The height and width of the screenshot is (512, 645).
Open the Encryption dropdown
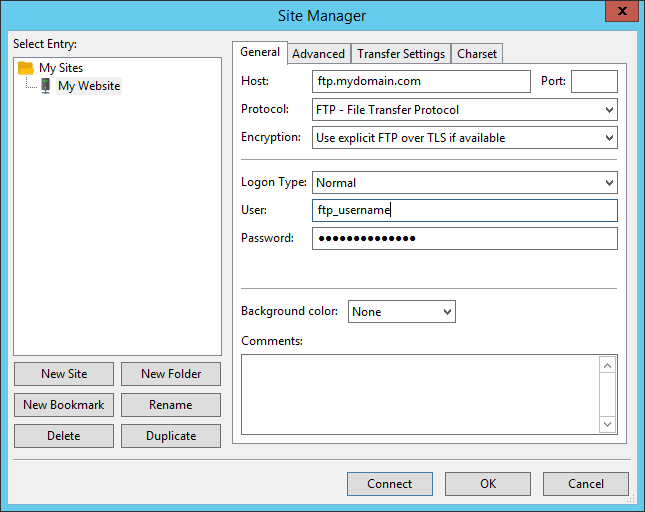point(464,138)
